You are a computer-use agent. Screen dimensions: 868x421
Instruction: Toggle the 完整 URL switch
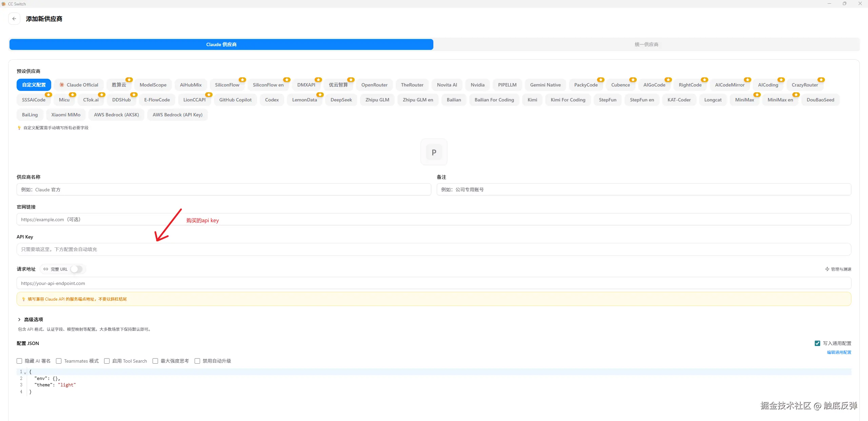[x=77, y=269]
